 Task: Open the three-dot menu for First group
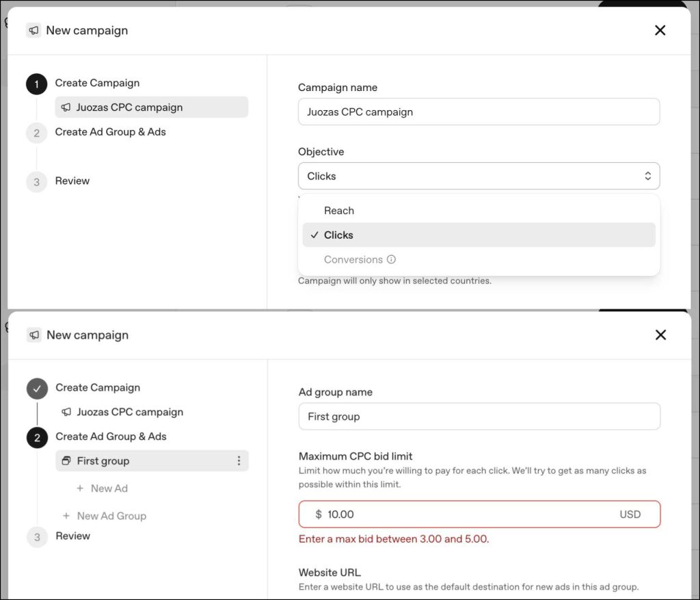[239, 460]
